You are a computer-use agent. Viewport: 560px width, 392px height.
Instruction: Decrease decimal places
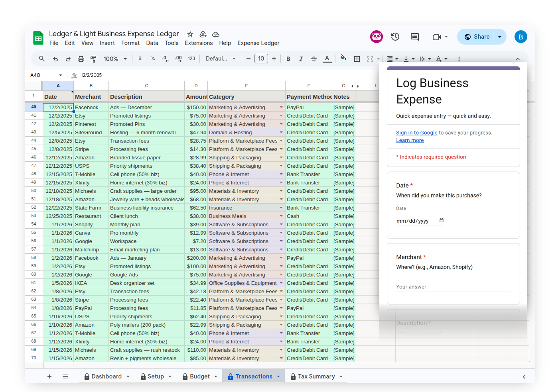tap(165, 59)
